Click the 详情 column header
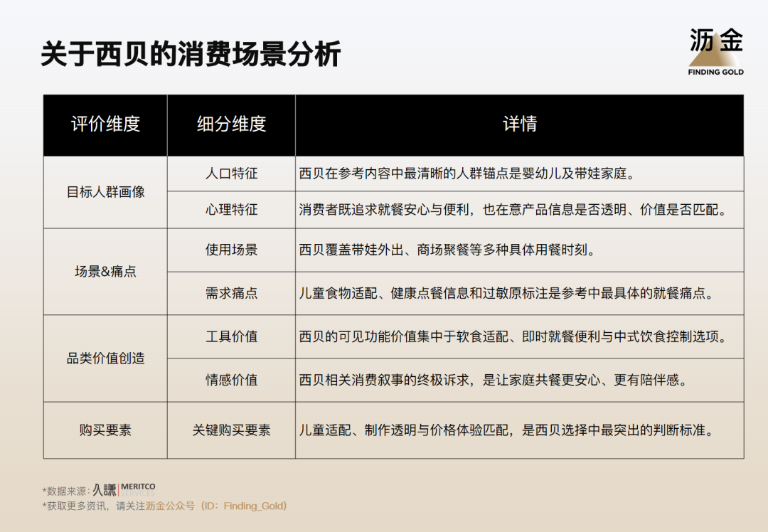This screenshot has height=532, width=768. [520, 125]
